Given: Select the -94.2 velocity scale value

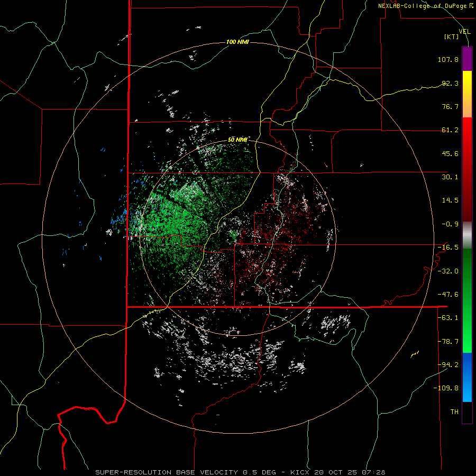Looking at the screenshot, I should [448, 365].
